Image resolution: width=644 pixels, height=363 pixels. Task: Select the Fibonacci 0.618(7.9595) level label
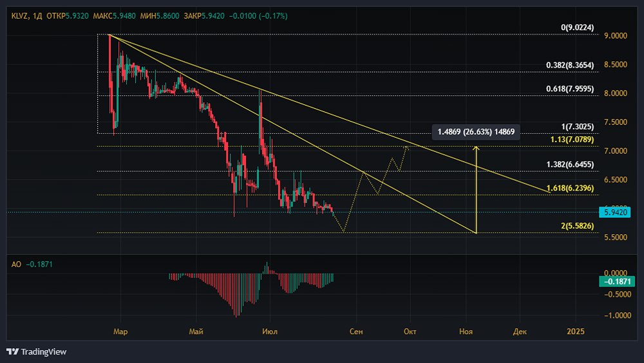(x=570, y=89)
